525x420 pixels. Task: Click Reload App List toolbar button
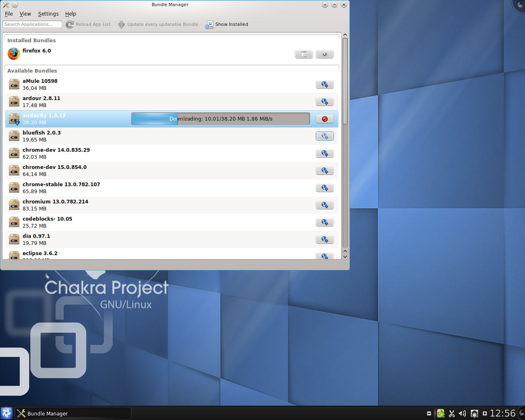pos(88,25)
